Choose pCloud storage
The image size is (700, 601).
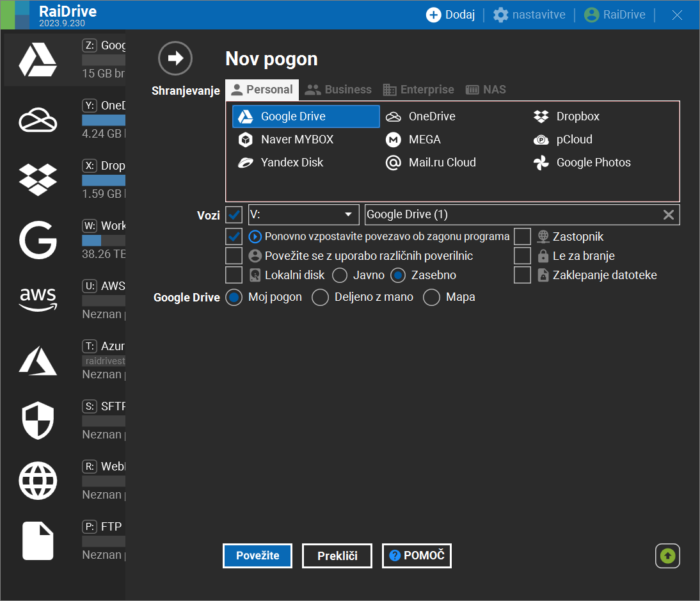[601, 140]
